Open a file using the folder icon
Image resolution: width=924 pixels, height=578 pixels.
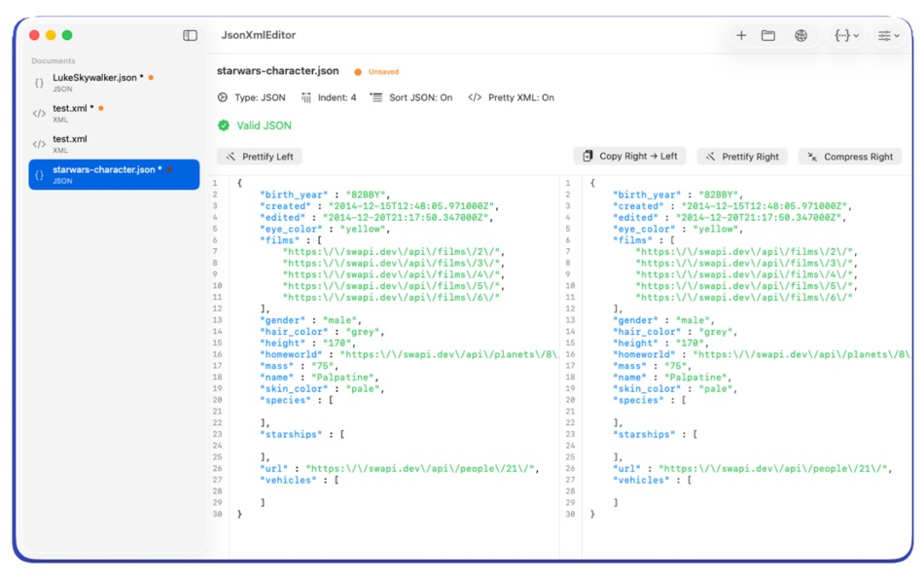(x=769, y=35)
